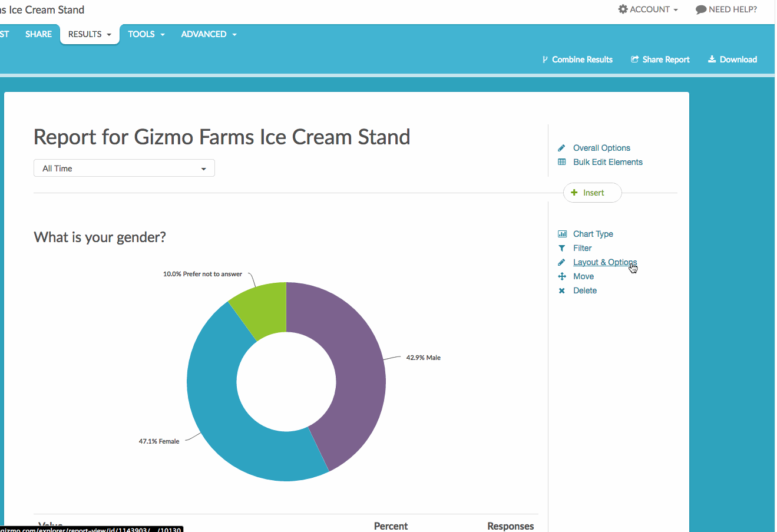The height and width of the screenshot is (532, 777).
Task: Switch to the Share tab
Action: pos(39,34)
